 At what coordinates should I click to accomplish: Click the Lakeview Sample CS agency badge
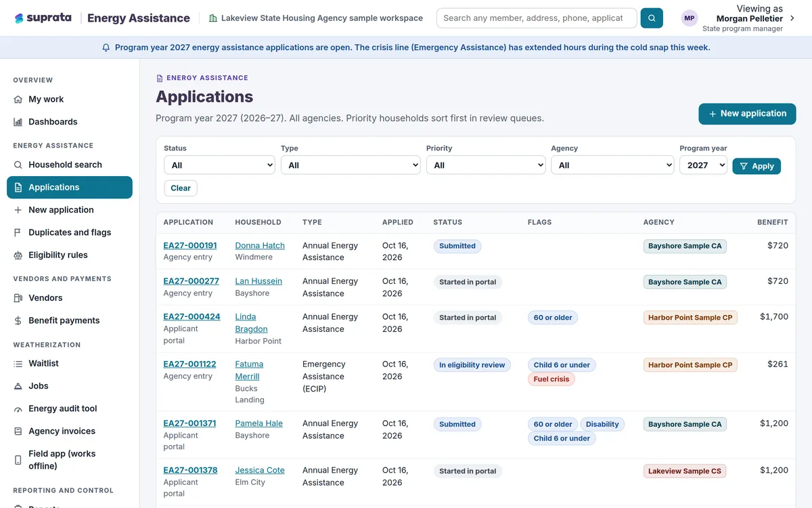coord(685,471)
